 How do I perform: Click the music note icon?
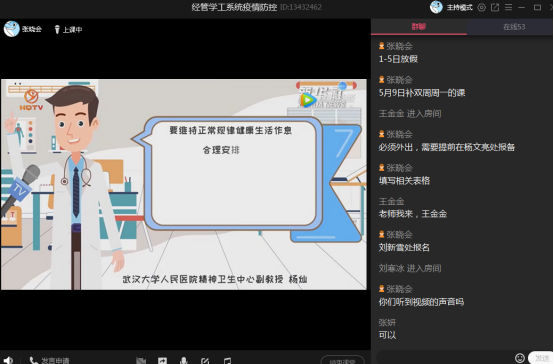[228, 360]
